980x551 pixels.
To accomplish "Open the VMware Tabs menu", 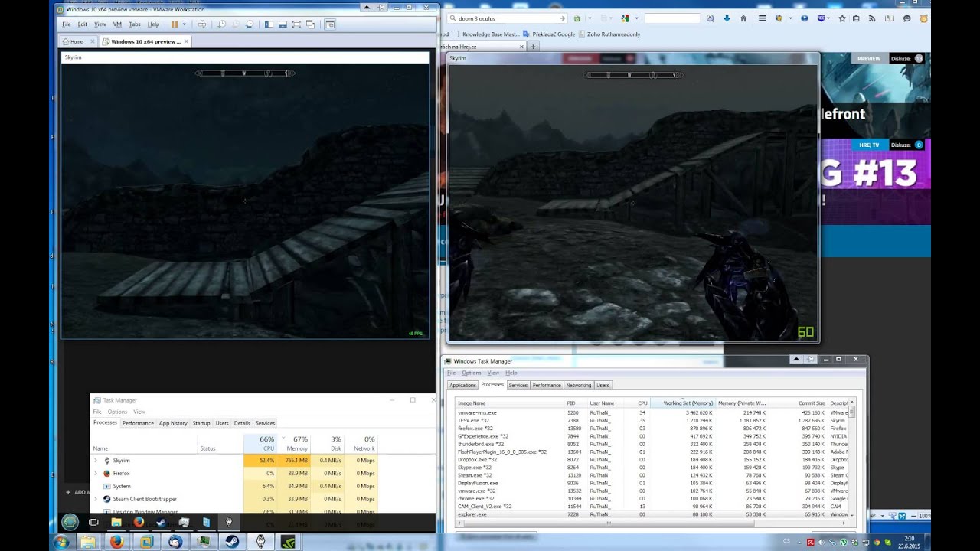I will point(135,24).
